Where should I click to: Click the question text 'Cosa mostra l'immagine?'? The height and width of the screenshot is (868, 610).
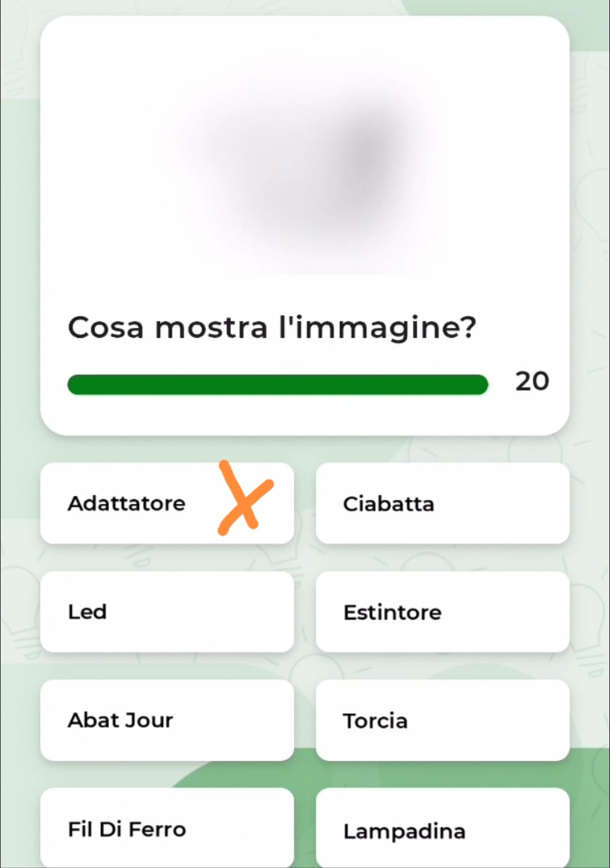[272, 328]
